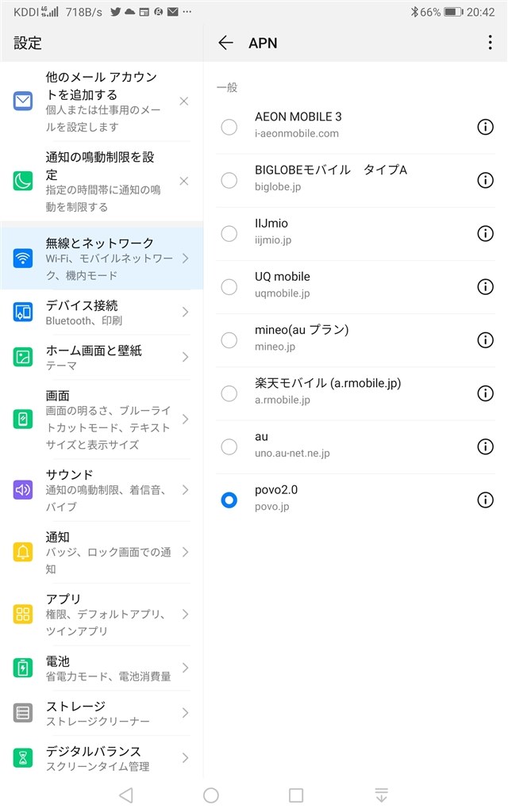Image resolution: width=508 pixels, height=812 pixels.
Task: Tap the 画面 display icon
Action: [x=23, y=419]
